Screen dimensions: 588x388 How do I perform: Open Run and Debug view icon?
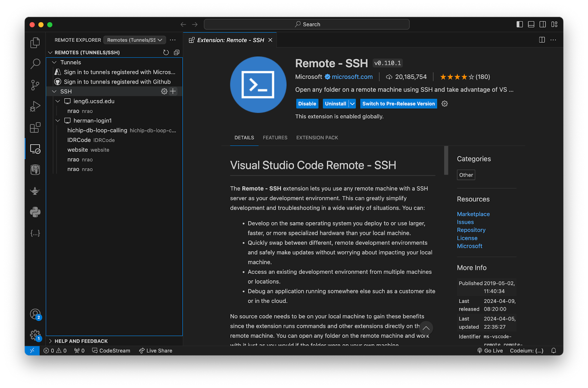pyautogui.click(x=35, y=106)
